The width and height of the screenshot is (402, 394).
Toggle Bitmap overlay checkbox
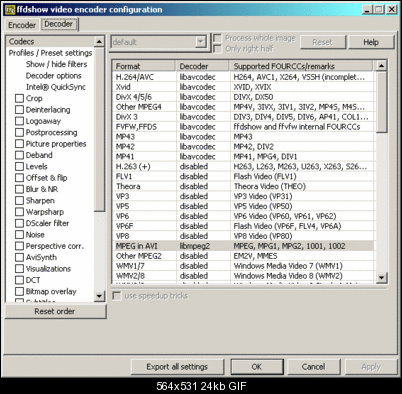(20, 291)
